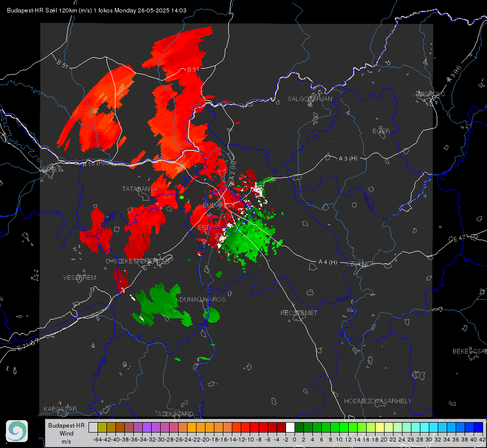Click the SZÉKESFEHÉRVÁR city label
This screenshot has width=487, height=448.
pos(142,261)
